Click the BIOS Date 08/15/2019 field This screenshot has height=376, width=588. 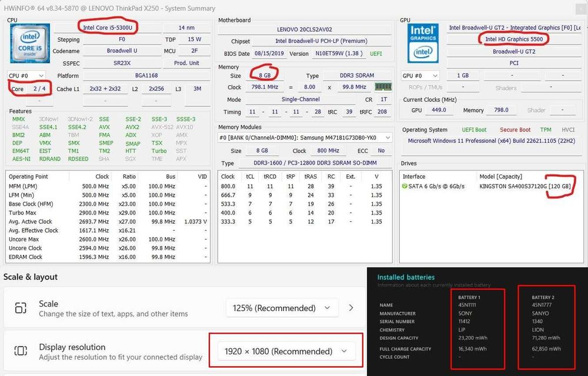pos(269,53)
